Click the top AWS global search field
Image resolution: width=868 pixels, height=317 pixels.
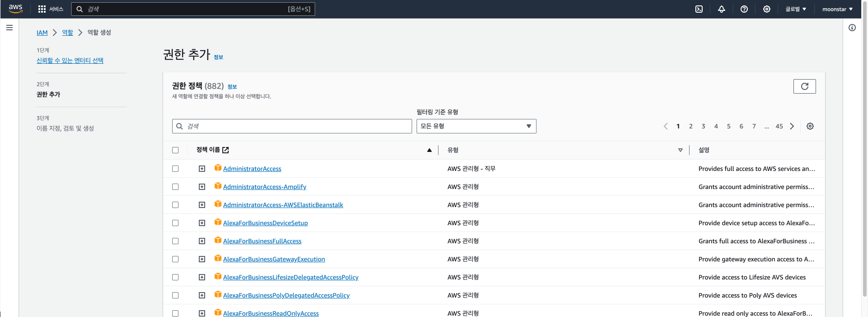[193, 9]
